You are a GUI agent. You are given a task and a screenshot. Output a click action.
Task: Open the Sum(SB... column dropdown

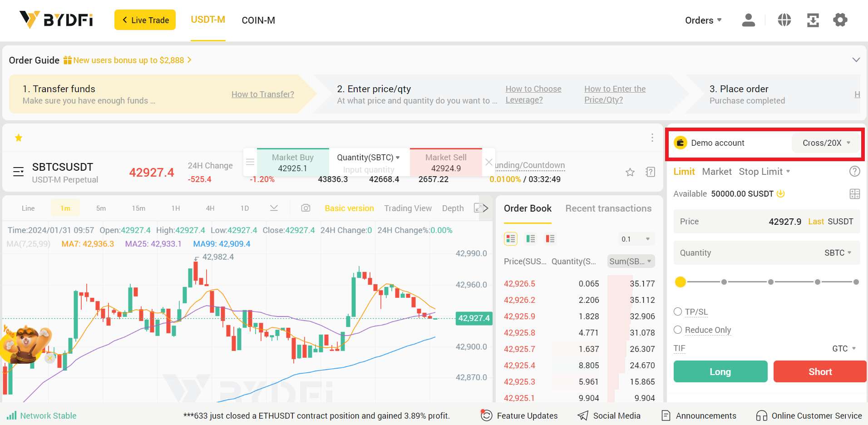click(631, 261)
